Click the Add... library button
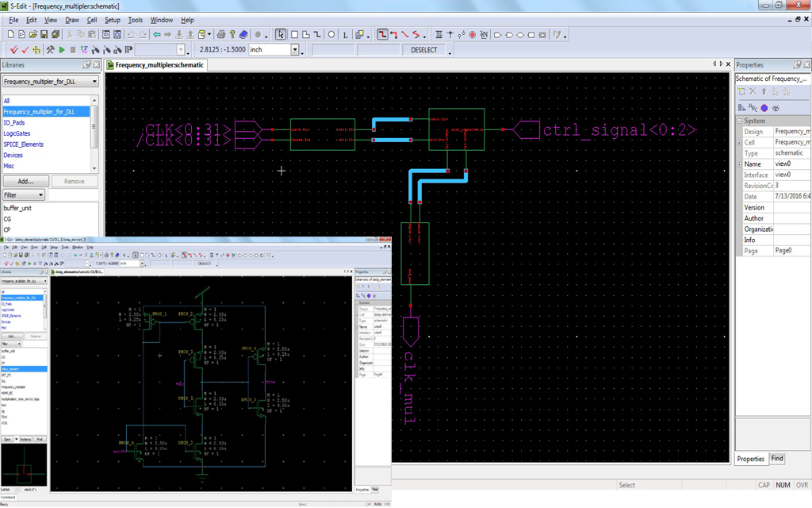 pos(26,182)
